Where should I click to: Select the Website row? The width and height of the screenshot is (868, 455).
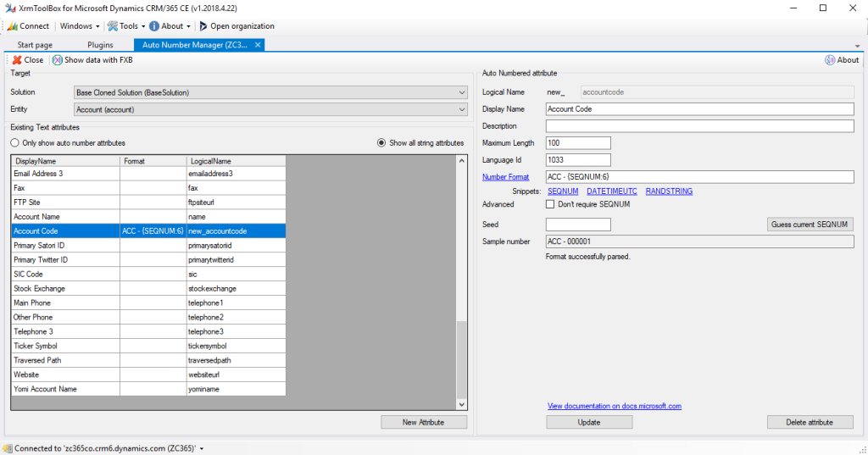coord(148,375)
